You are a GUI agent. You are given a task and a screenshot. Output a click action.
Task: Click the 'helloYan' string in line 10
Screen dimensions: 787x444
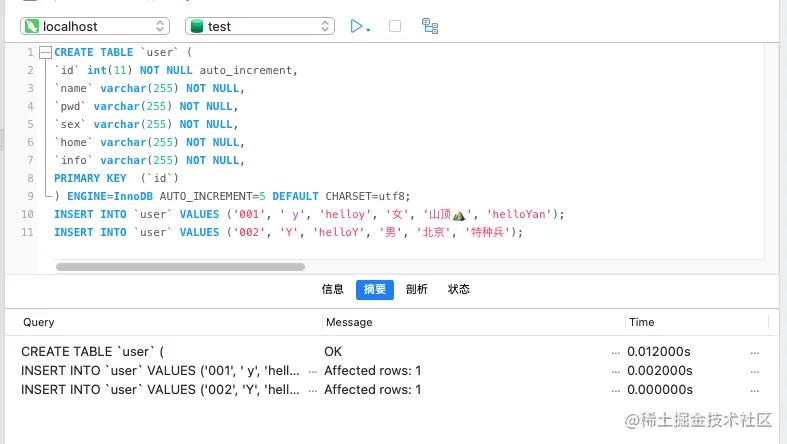pyautogui.click(x=519, y=214)
